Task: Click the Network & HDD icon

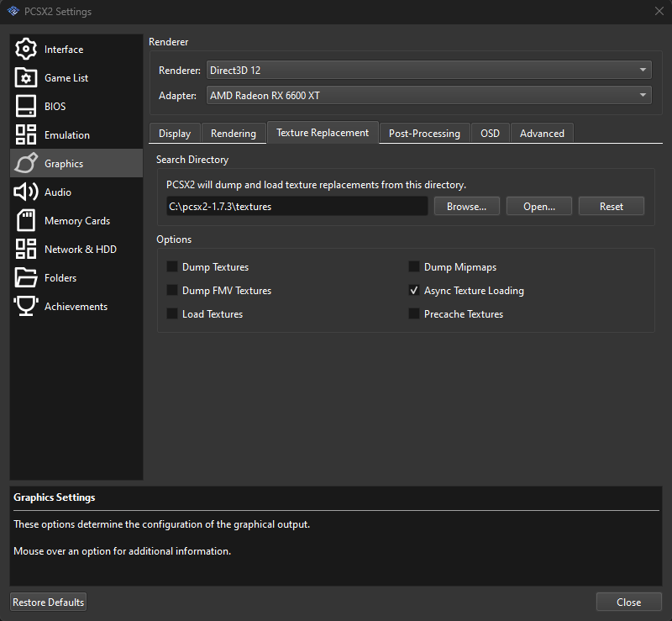Action: [x=26, y=250]
